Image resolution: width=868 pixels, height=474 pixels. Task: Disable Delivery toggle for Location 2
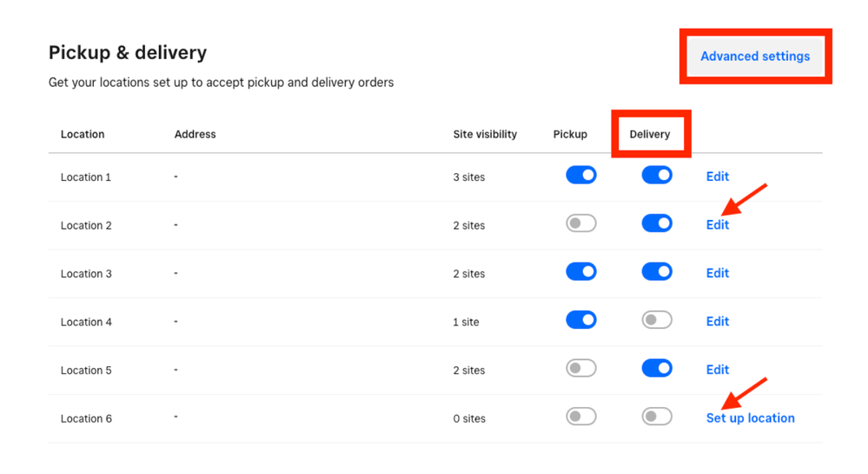point(657,224)
